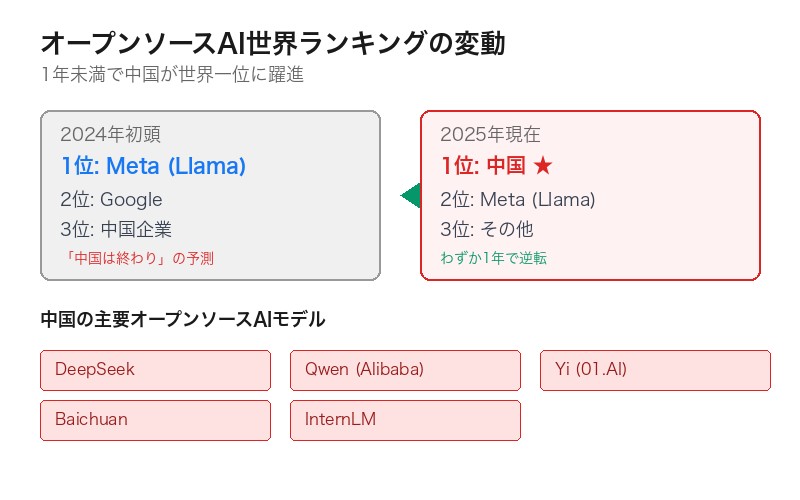This screenshot has width=800, height=500.
Task: Select the 3位: その他 entry
Action: tap(487, 229)
